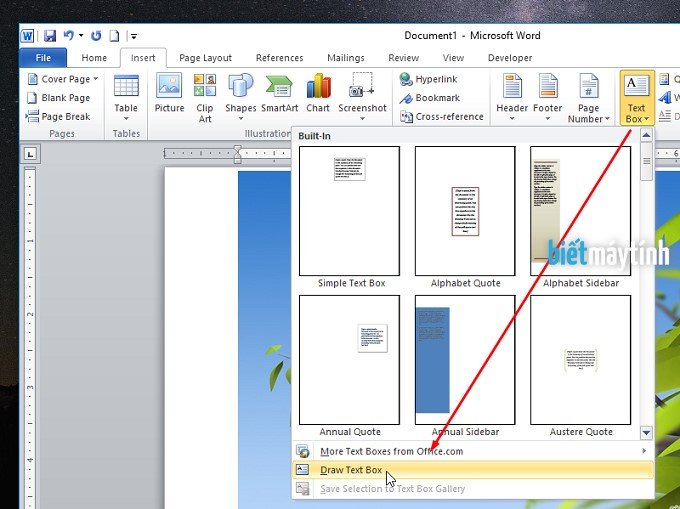Viewport: 680px width, 509px height.
Task: Open the Table insert dropdown
Action: [x=126, y=98]
